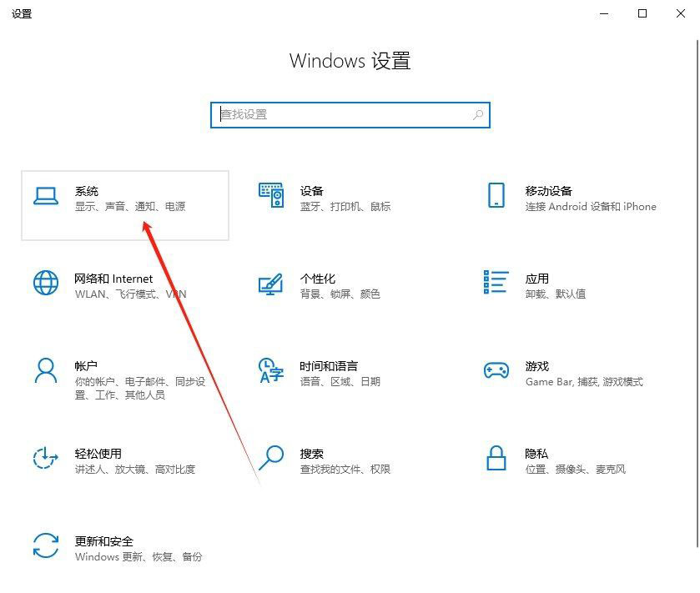Click description 查找我的文件、权限

point(345,469)
